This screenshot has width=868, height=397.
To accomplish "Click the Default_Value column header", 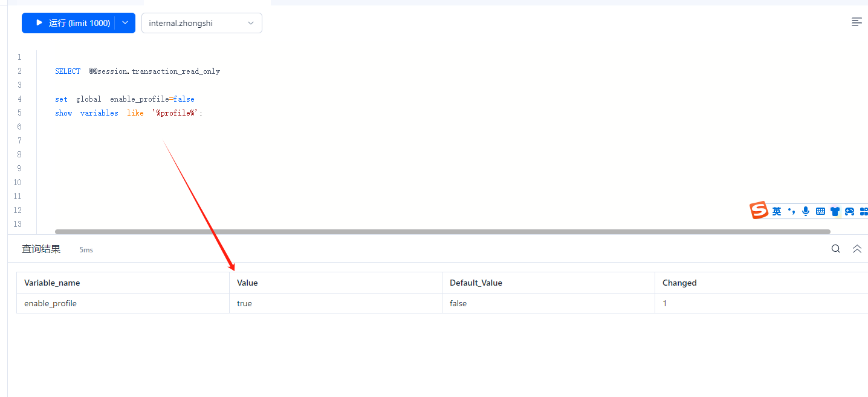I will pos(476,283).
